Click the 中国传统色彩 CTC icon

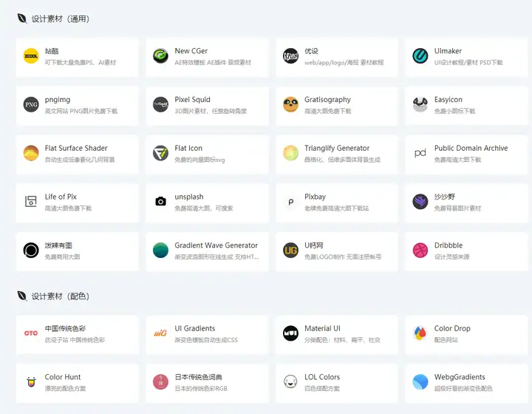31,333
